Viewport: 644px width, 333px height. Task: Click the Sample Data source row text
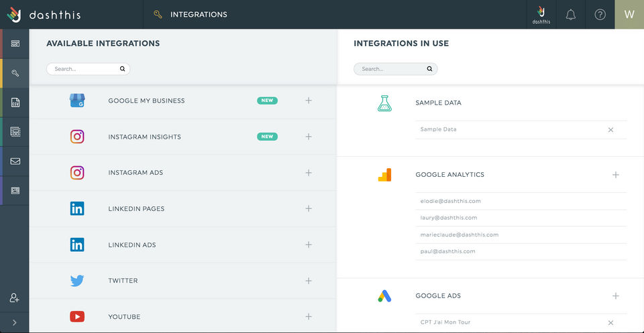(x=438, y=129)
